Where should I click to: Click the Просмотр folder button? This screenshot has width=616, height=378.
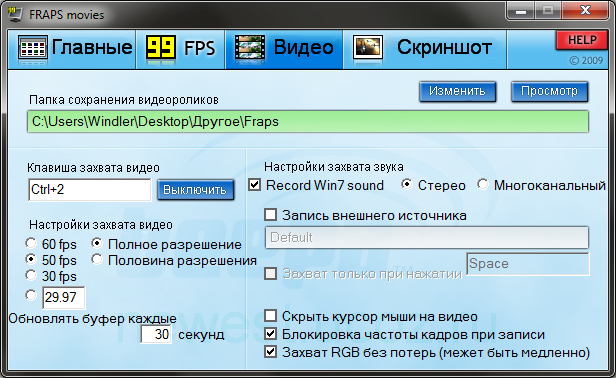pos(549,92)
